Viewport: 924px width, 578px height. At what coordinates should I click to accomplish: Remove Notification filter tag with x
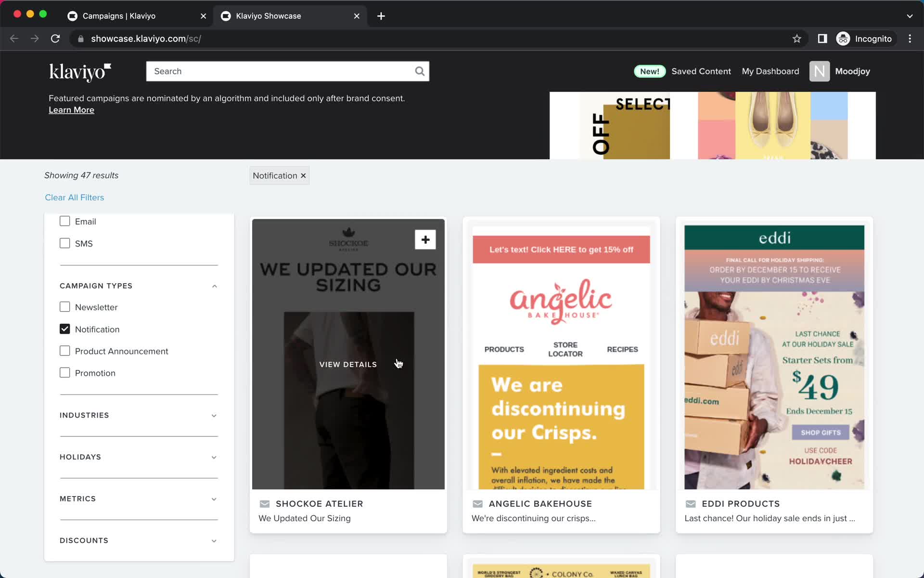[303, 176]
